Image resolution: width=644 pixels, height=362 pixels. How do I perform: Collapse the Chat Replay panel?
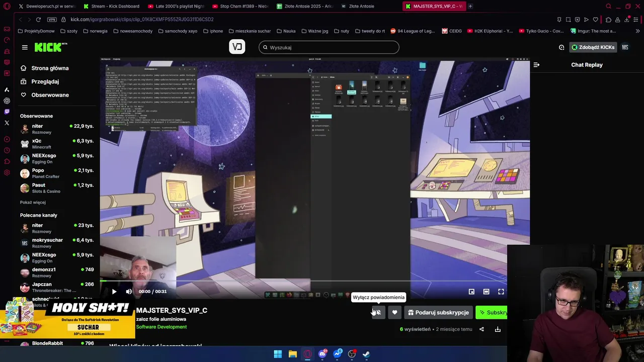tap(536, 65)
